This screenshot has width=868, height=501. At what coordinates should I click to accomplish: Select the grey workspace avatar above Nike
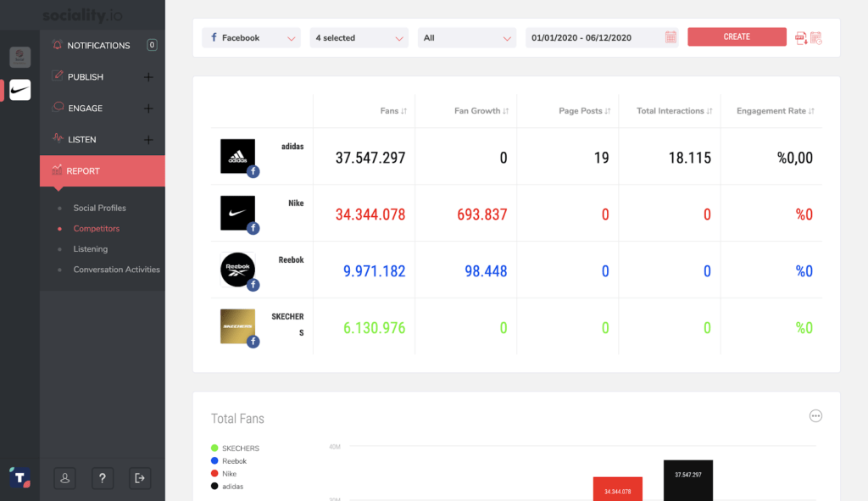(20, 57)
